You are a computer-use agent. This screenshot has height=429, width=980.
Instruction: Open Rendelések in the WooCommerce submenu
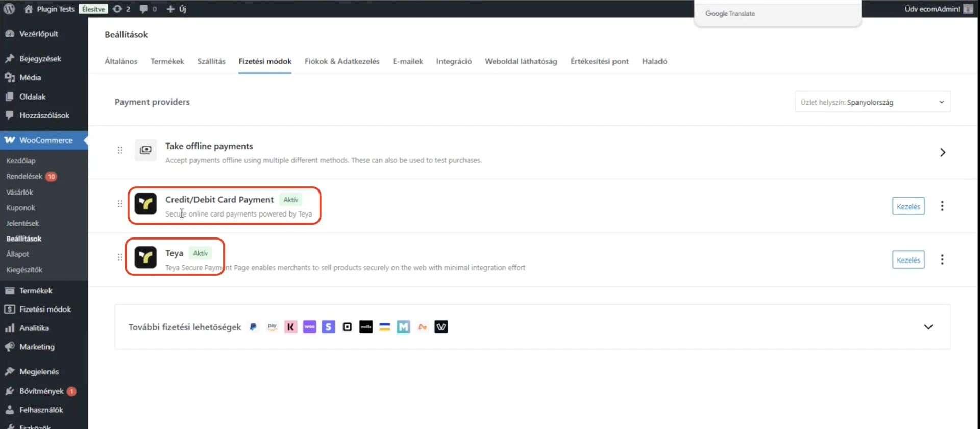[x=24, y=176]
